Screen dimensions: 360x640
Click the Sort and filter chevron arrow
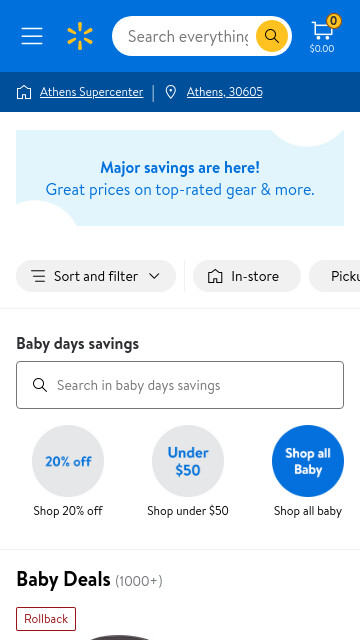(x=154, y=276)
